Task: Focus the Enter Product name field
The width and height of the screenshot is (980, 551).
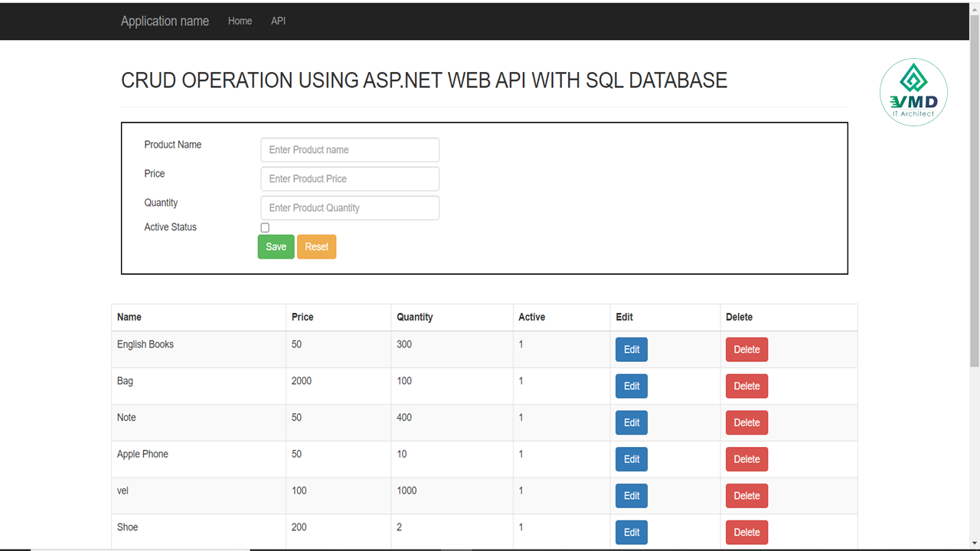Action: [350, 149]
